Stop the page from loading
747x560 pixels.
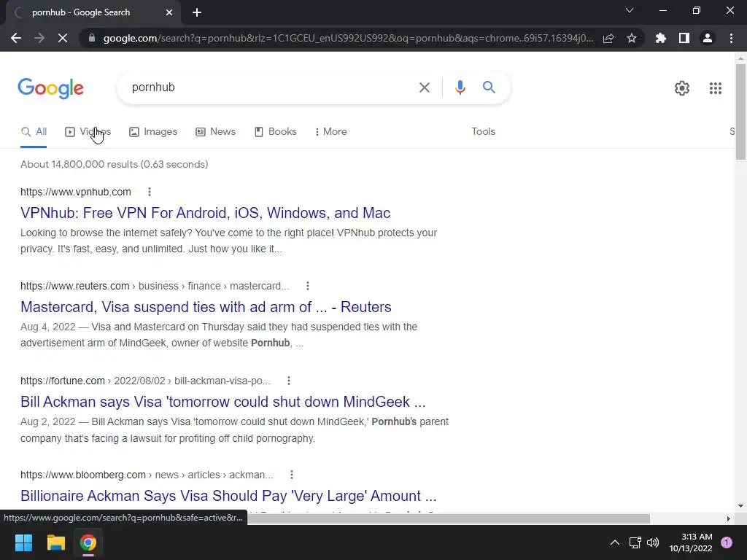63,38
